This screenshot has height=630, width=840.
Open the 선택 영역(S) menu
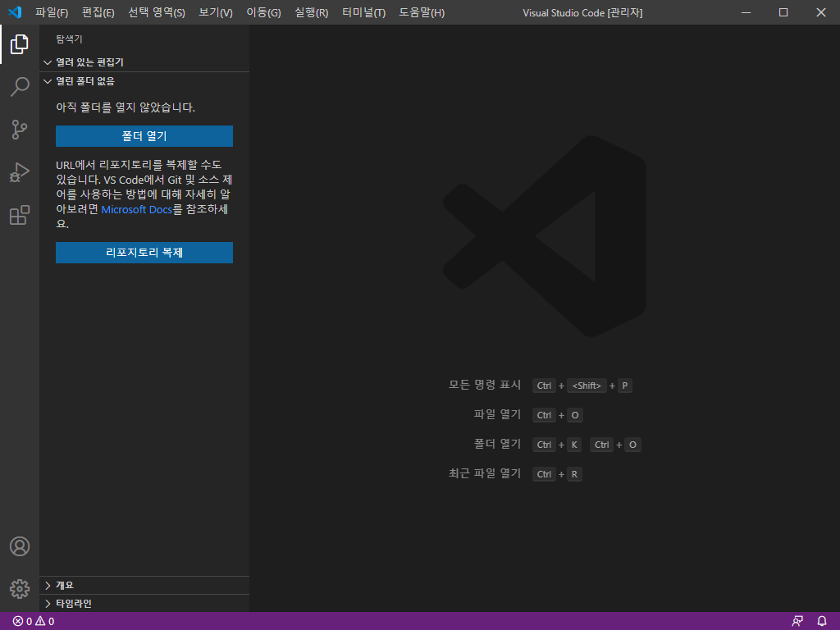[157, 12]
